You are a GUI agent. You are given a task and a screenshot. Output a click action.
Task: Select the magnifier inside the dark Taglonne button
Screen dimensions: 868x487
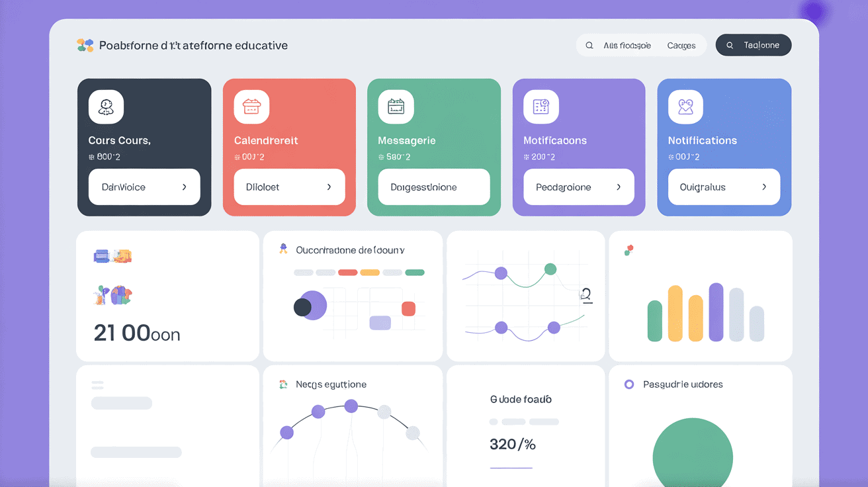730,45
